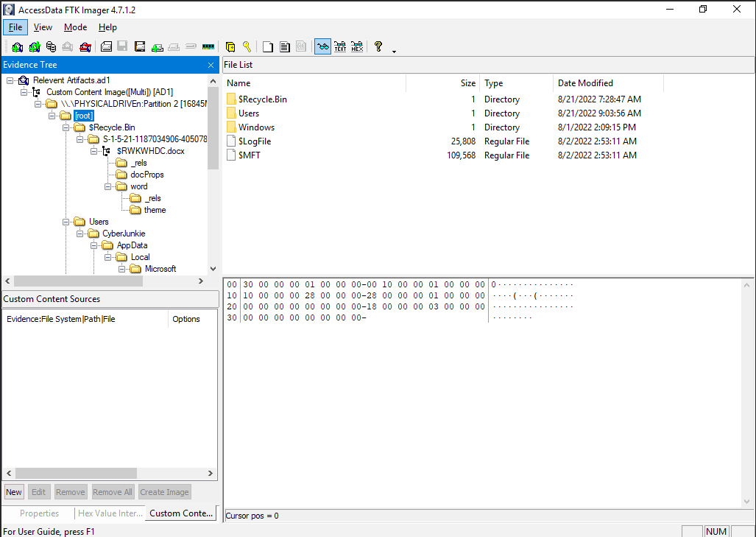756x537 pixels.
Task: Sort File List by Date Modified column
Action: pyautogui.click(x=608, y=83)
